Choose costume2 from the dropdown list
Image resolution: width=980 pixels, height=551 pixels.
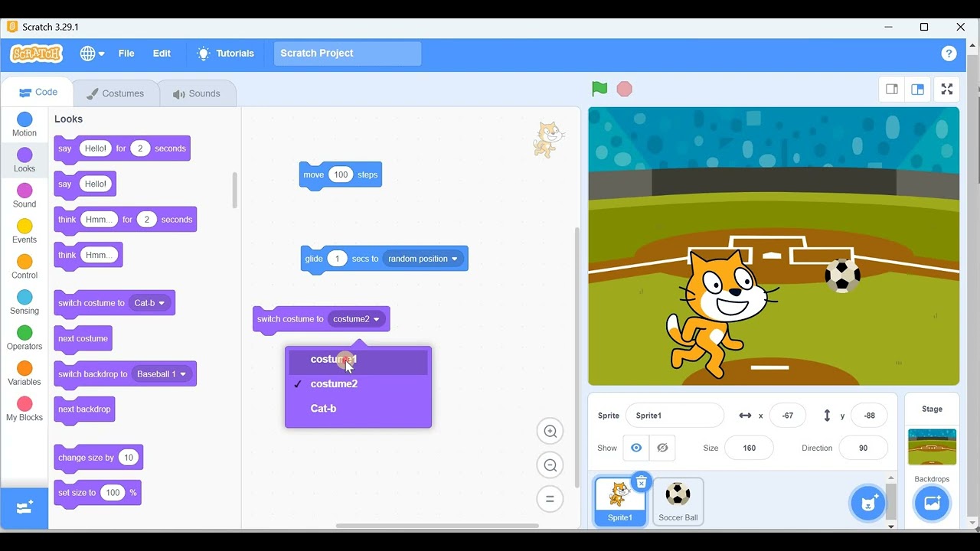pyautogui.click(x=358, y=384)
